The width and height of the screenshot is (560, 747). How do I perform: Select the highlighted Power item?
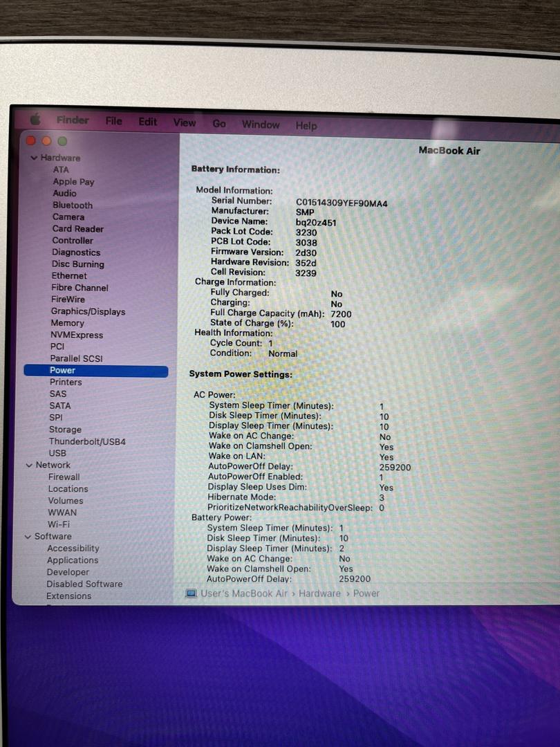95,371
